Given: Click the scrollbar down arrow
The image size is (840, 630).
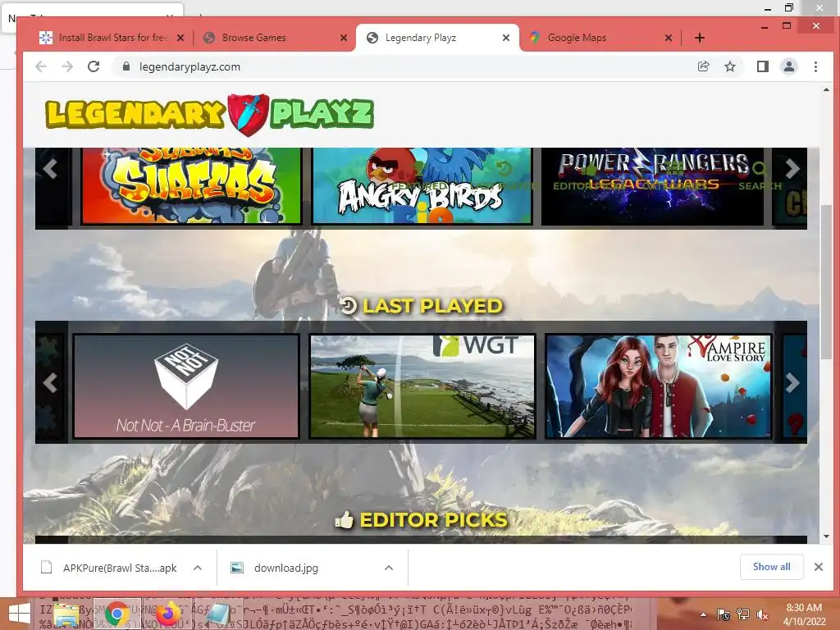Looking at the screenshot, I should tap(826, 536).
